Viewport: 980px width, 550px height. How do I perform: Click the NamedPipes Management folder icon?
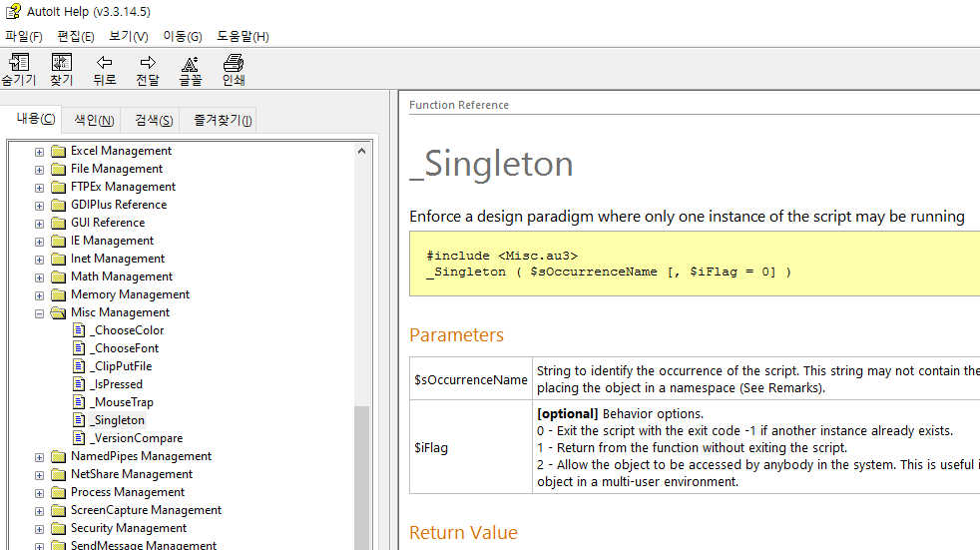pos(58,457)
